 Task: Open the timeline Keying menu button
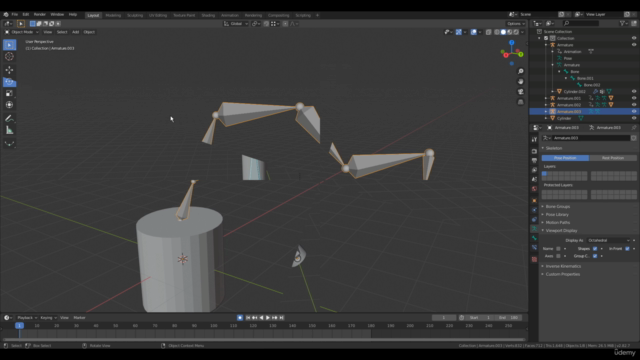click(48, 318)
